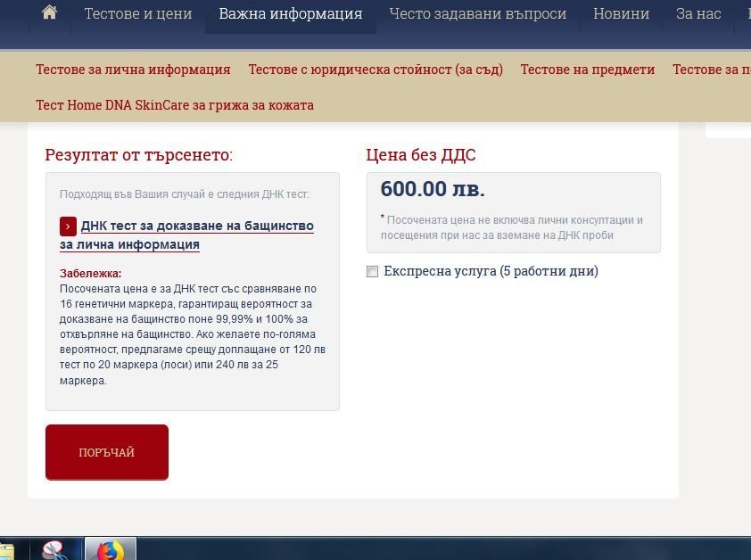Open the Snipping Tool taskbar icon
Viewport: 751px width, 560px height.
click(54, 549)
